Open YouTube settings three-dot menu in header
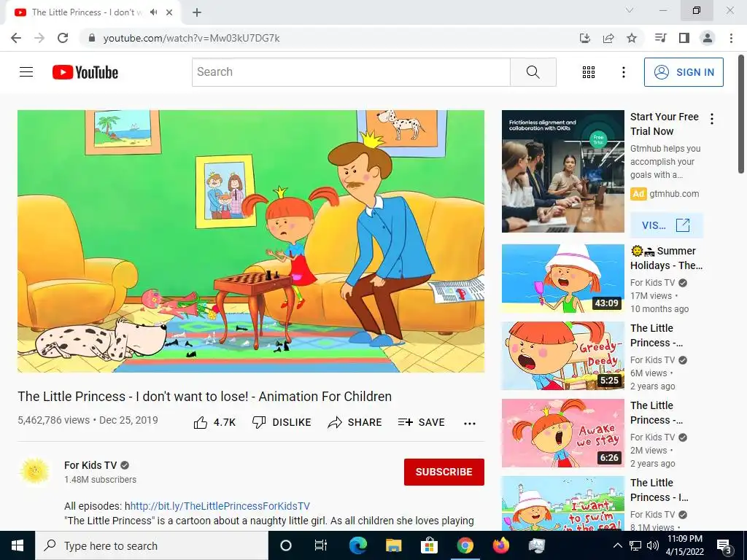Image resolution: width=747 pixels, height=560 pixels. (623, 72)
